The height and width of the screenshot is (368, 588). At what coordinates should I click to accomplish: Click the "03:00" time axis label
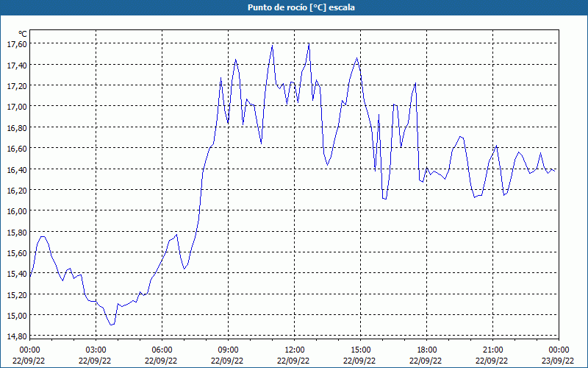tap(96, 350)
